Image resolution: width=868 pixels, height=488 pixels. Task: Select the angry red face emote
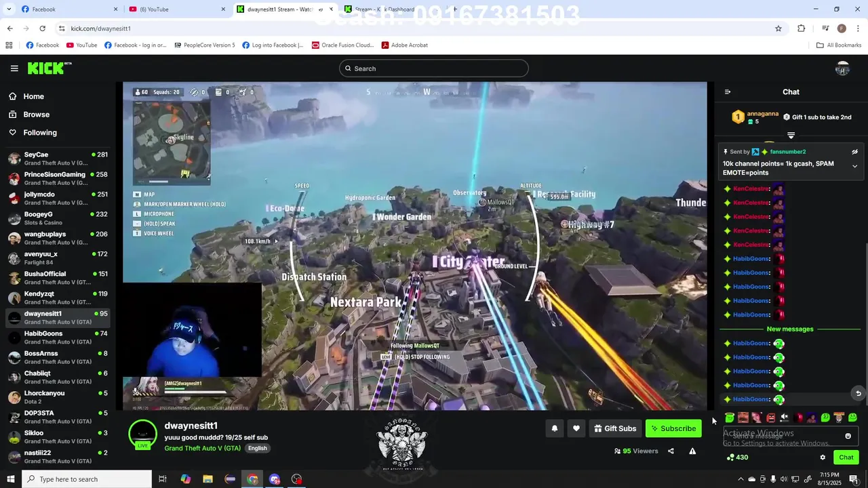coord(770,418)
